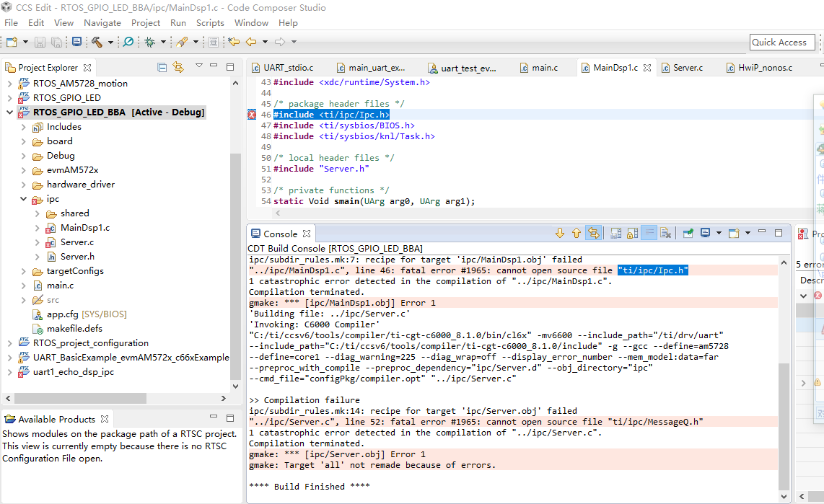Click the Build hammer icon in toolbar

pyautogui.click(x=97, y=42)
